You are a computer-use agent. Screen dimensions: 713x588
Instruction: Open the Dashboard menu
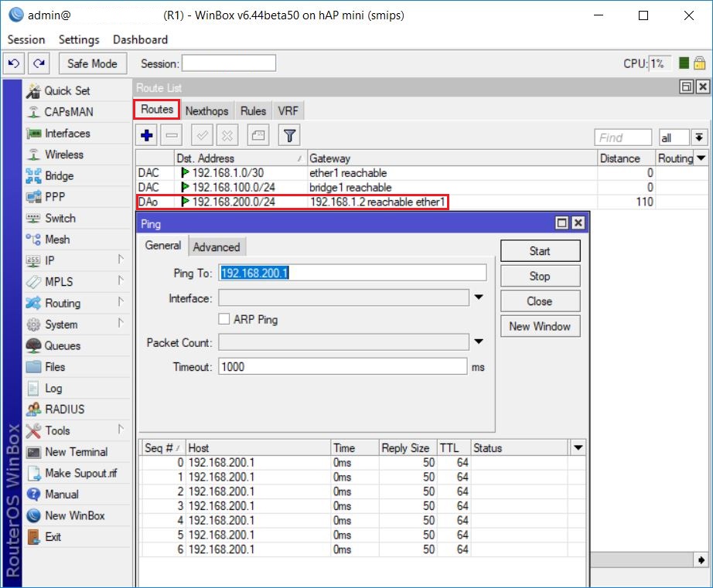(x=140, y=39)
